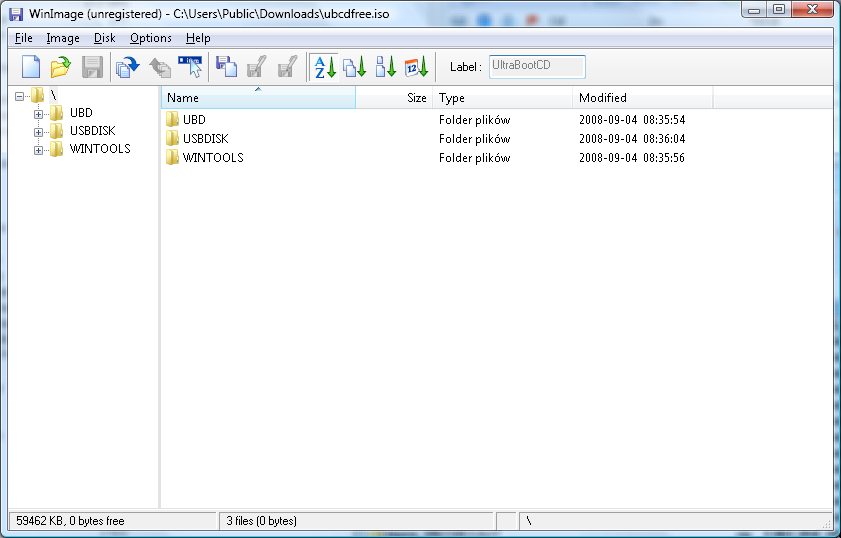Select the root backslash folder in tree
This screenshot has height=538, width=841.
53,95
